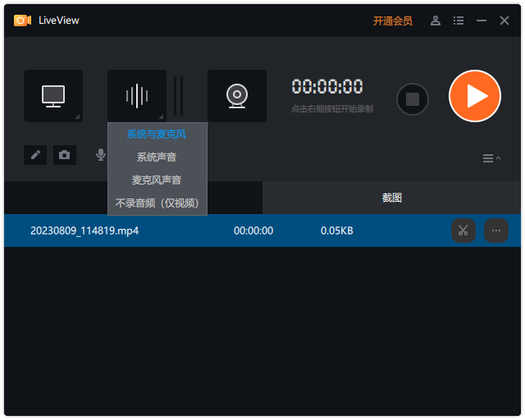
Task: Click the 开通会员 membership link
Action: coord(393,21)
